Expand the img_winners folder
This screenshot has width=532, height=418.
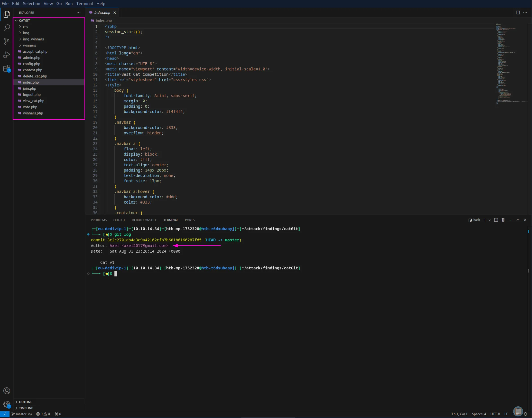point(49,39)
